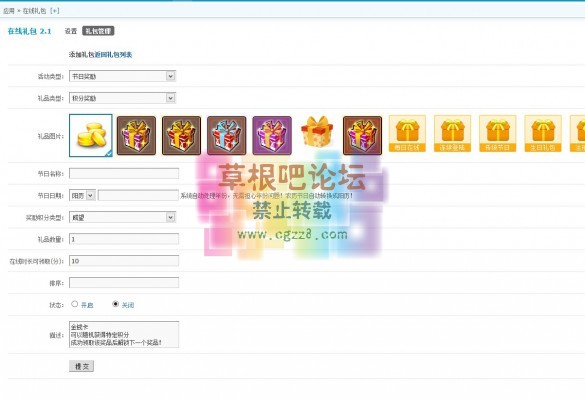
Task: Click the 在线礼包 breadcrumb item
Action: (34, 11)
